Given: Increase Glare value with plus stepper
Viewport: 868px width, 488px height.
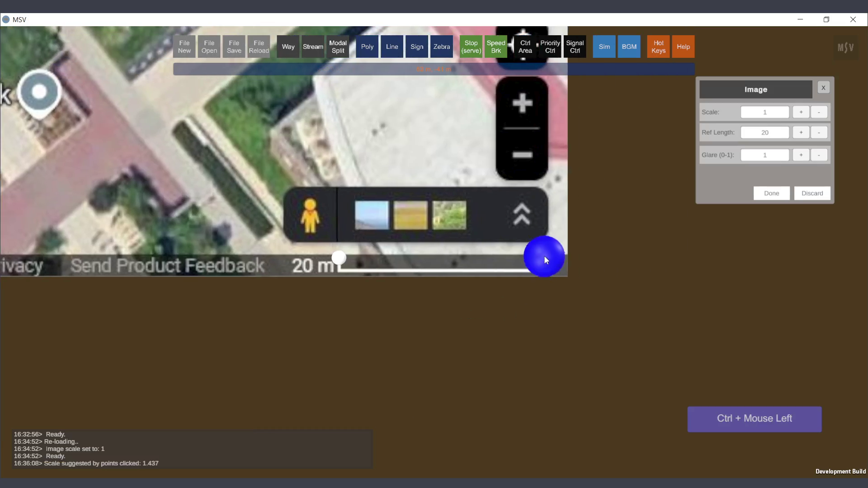Looking at the screenshot, I should tap(801, 155).
